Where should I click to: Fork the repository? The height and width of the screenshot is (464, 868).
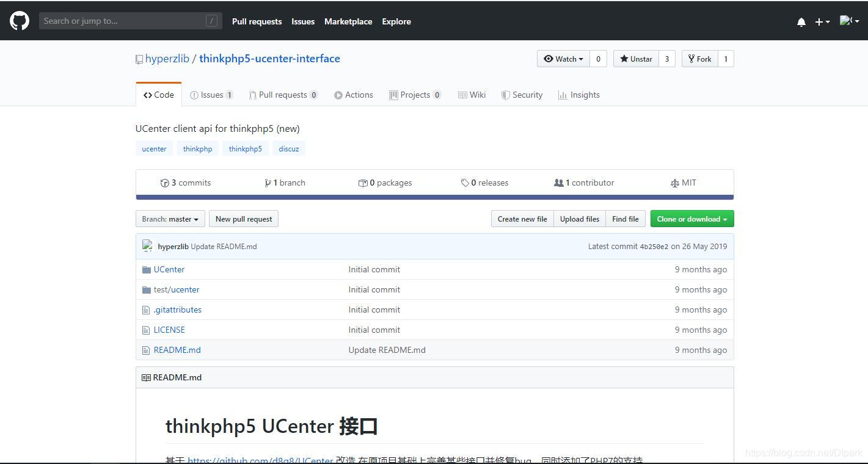point(700,59)
